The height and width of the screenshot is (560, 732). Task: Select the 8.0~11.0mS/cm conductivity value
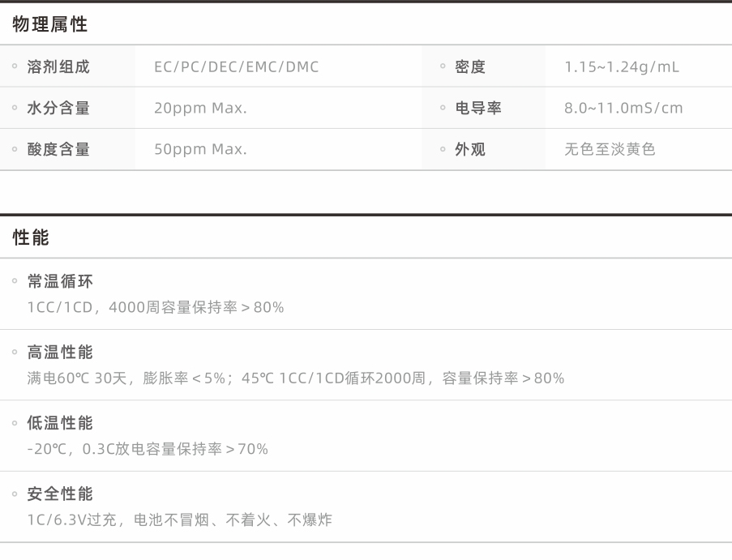pos(623,109)
